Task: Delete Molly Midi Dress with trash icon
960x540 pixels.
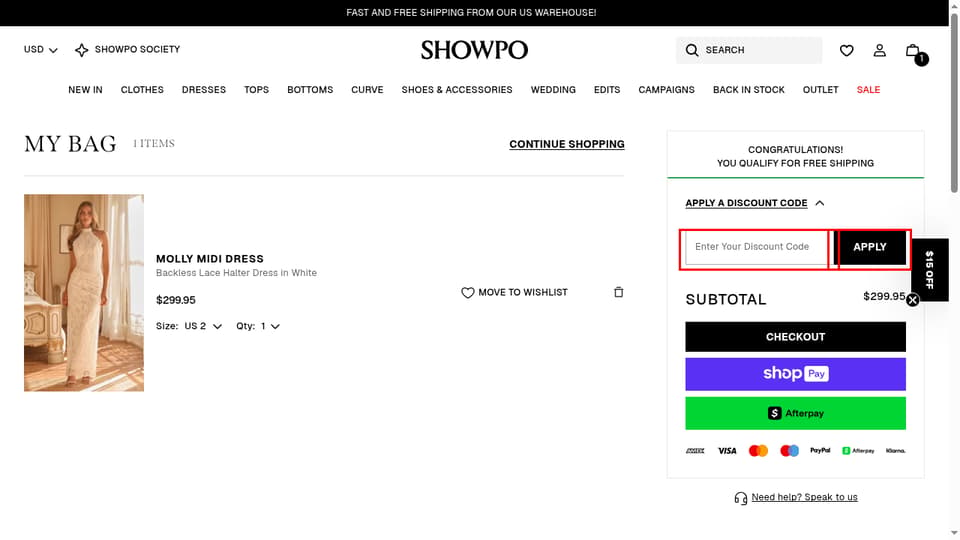Action: [618, 292]
